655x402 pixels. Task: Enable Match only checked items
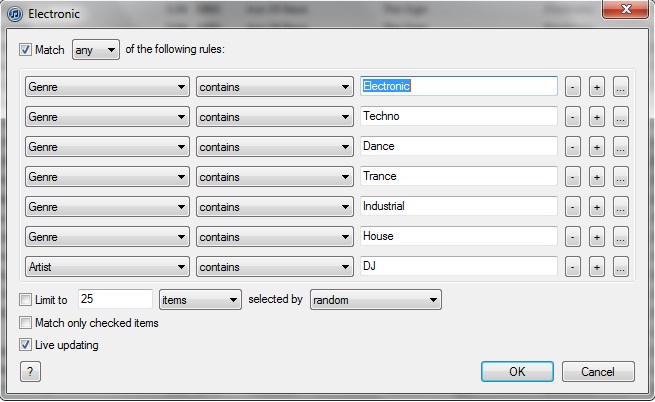coord(25,323)
